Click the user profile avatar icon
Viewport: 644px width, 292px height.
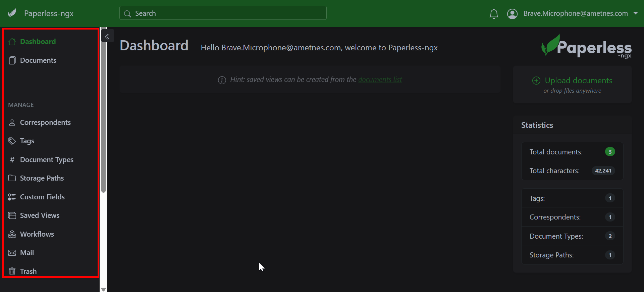point(512,14)
